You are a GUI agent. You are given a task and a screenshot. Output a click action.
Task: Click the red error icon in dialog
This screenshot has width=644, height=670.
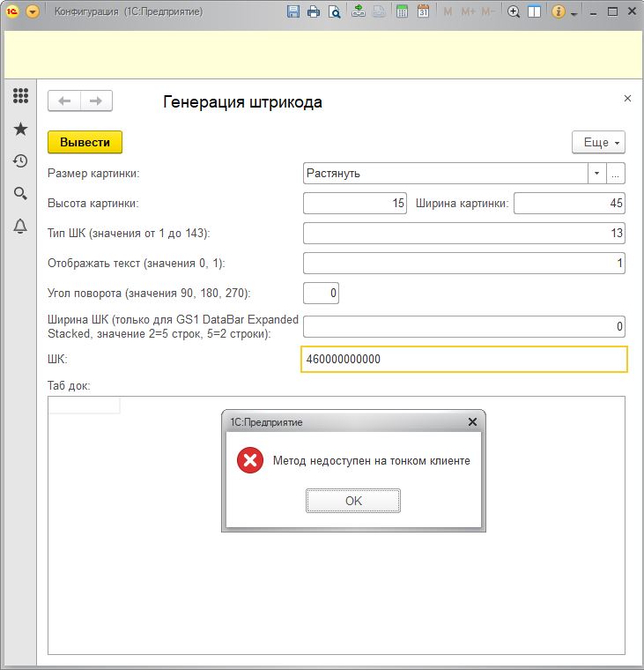point(250,460)
